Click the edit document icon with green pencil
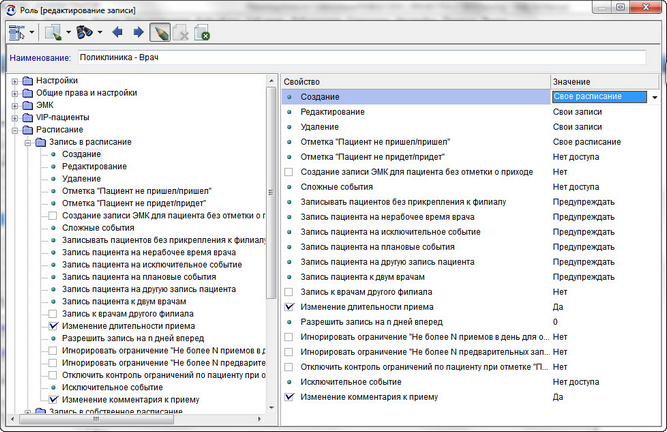667x432 pixels. pos(53,32)
